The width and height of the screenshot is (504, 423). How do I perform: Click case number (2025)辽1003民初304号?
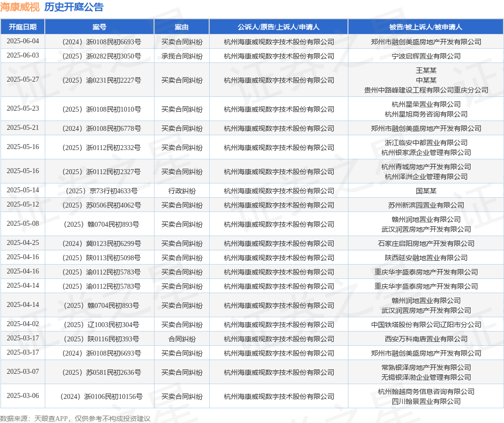101,325
